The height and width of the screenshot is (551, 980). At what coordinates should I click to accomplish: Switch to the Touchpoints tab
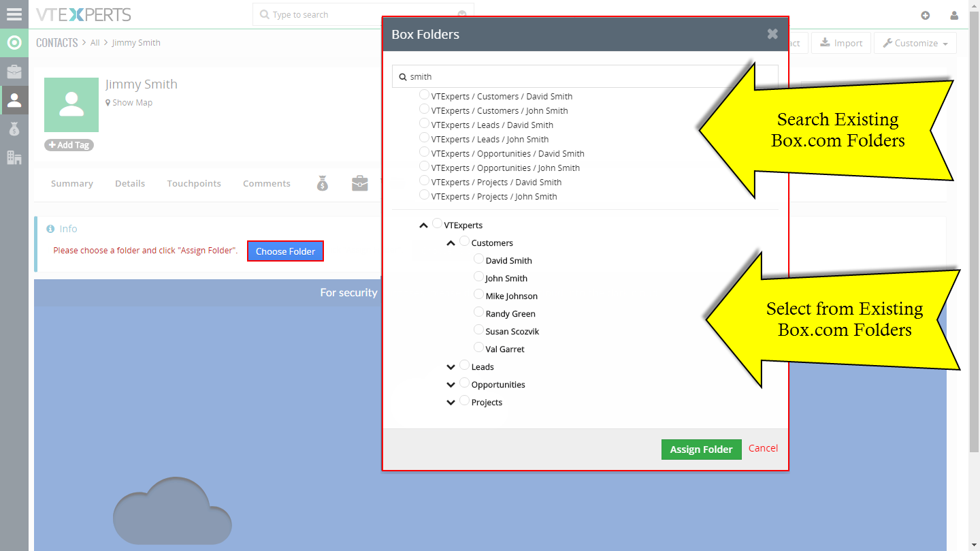coord(194,183)
